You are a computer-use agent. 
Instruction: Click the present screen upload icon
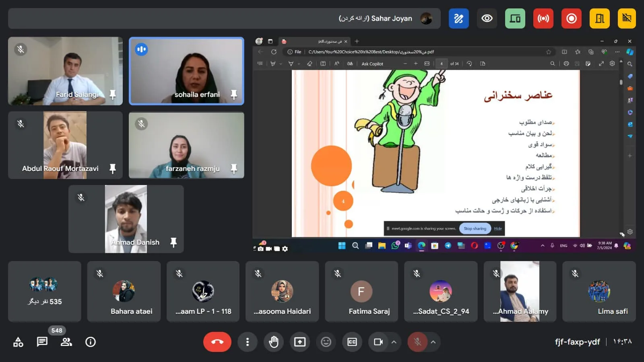[300, 342]
